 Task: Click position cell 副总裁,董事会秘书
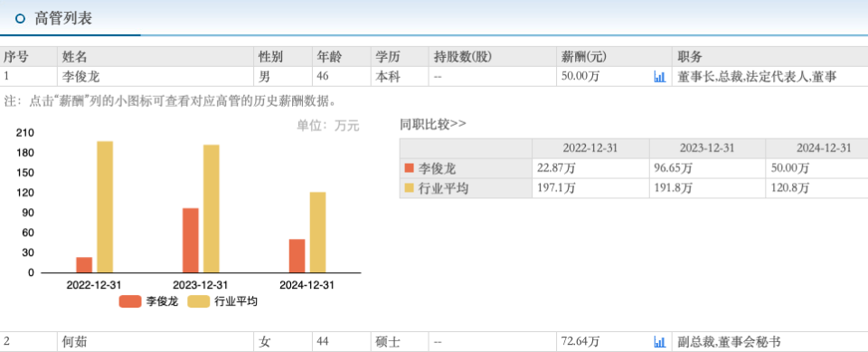(x=770, y=342)
